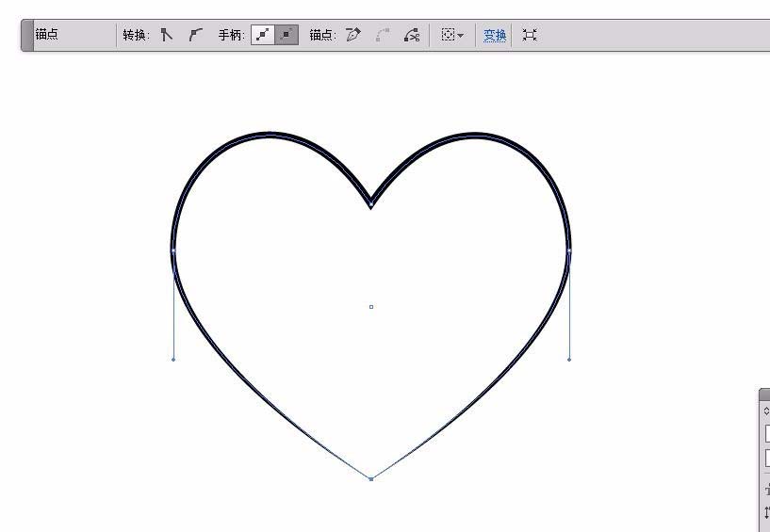Viewport: 770px width, 532px height.
Task: Select the heart's right side anchor point
Action: tap(569, 250)
